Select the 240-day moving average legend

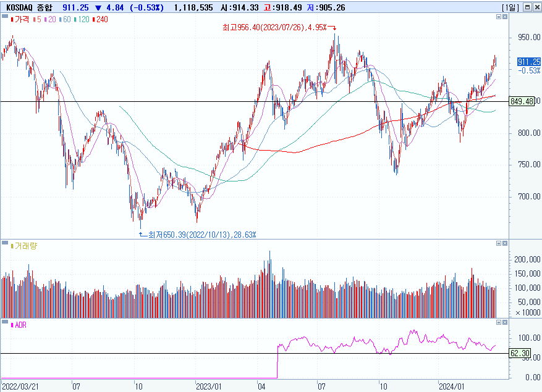[100, 19]
